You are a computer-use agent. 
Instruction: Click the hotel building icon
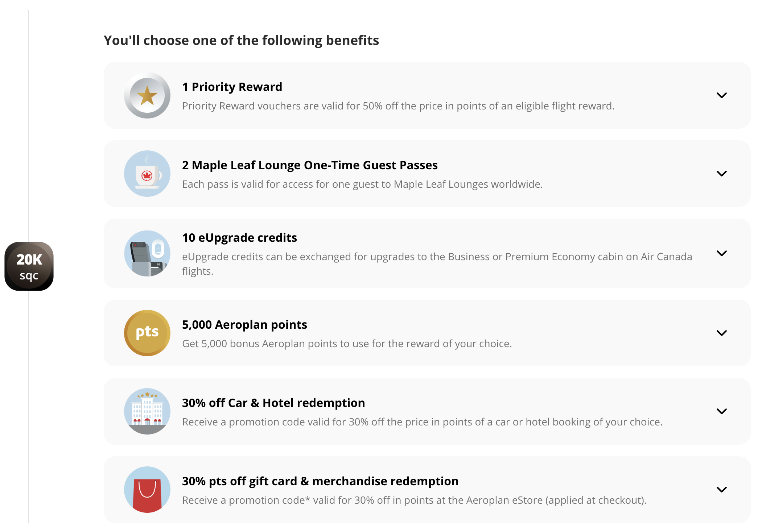(147, 411)
